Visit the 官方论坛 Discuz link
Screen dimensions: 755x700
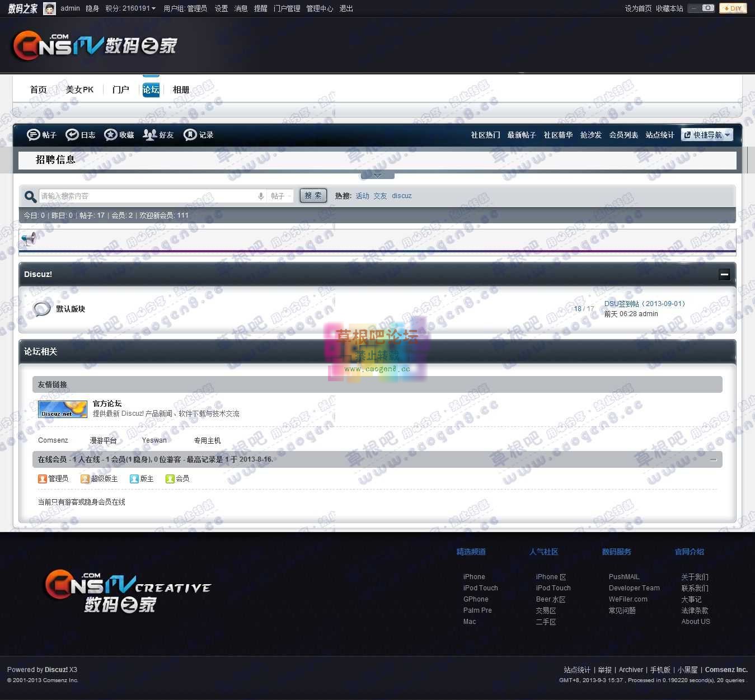point(107,403)
